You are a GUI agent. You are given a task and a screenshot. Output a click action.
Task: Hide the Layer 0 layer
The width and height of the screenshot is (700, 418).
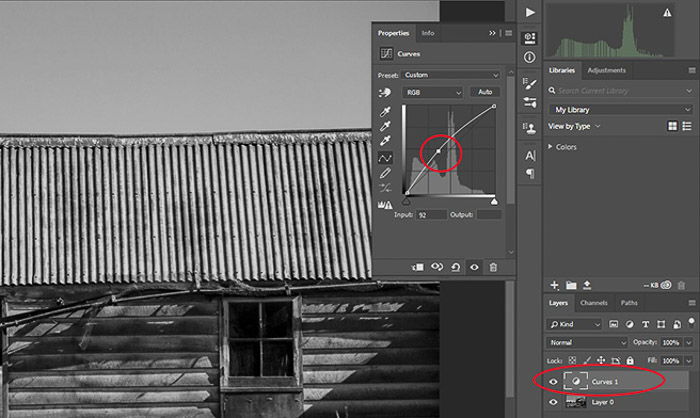point(553,402)
